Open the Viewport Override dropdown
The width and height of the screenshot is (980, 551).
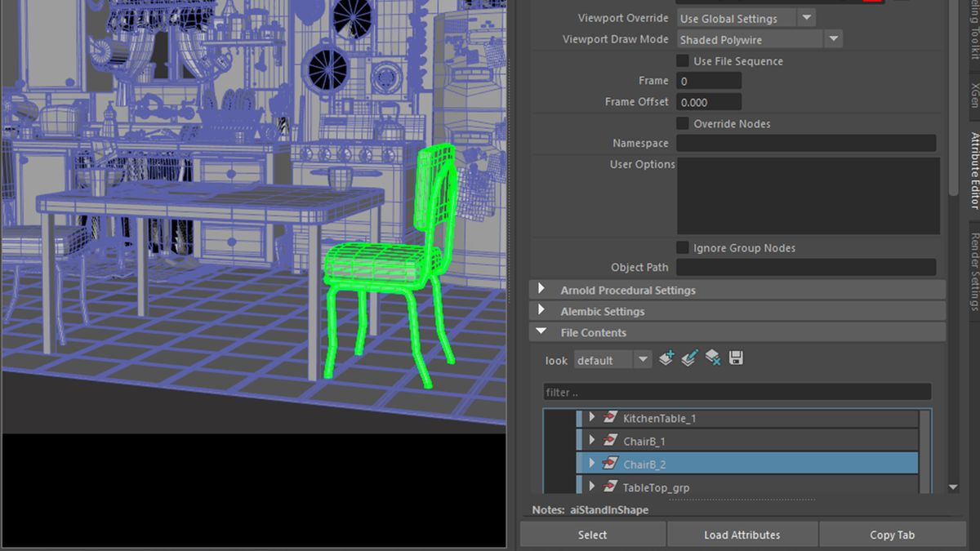(x=746, y=18)
